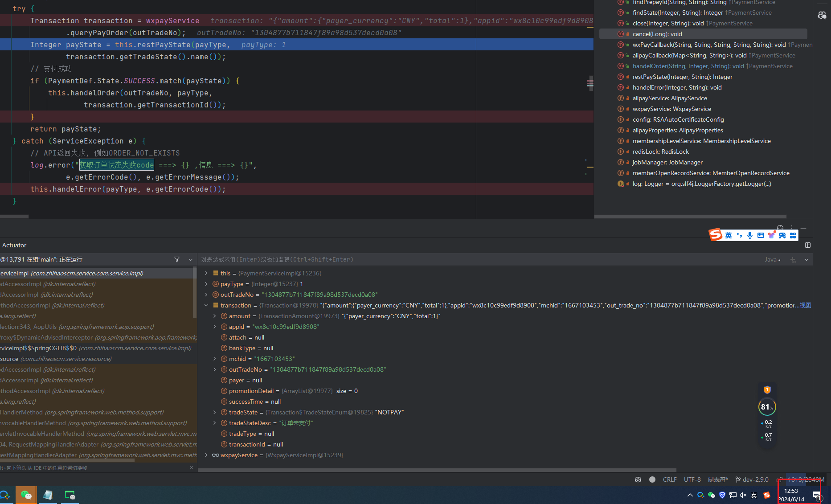This screenshot has height=504, width=831.
Task: Click the 视图 link on the transaction row
Action: (805, 305)
